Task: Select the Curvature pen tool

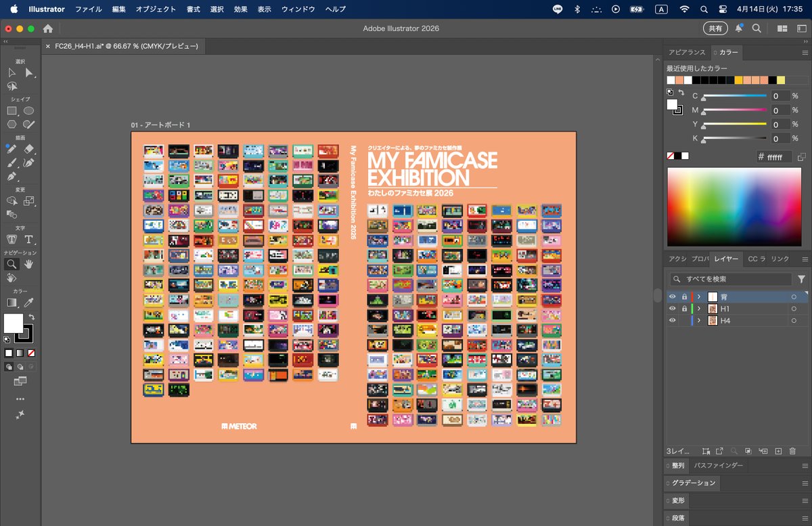Action: point(29,163)
